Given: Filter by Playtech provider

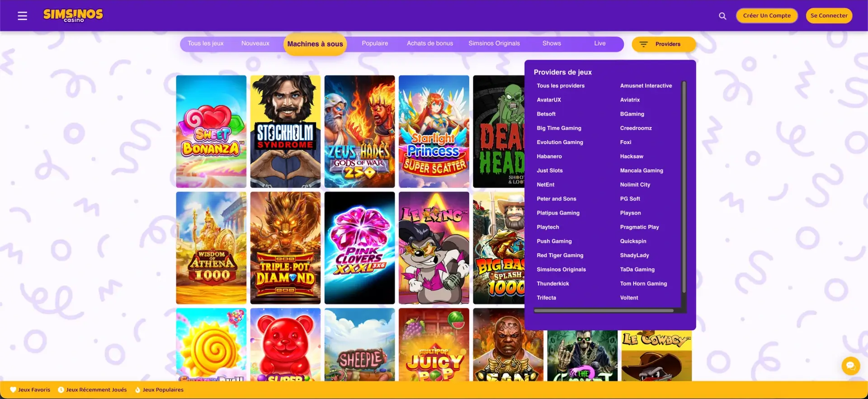Looking at the screenshot, I should 548,227.
